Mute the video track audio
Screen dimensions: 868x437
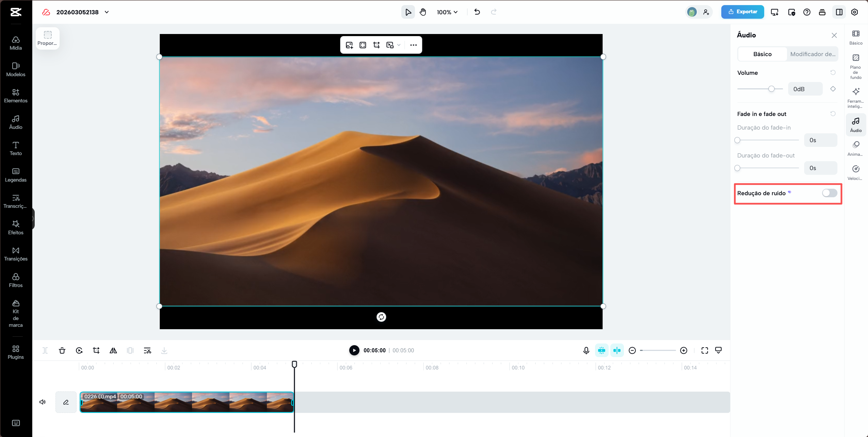pos(42,402)
